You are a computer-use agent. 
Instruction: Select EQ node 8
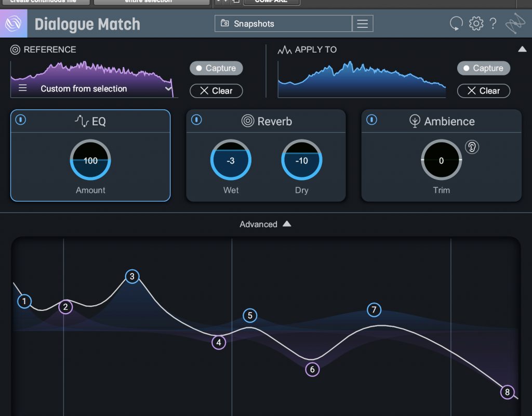pos(507,392)
